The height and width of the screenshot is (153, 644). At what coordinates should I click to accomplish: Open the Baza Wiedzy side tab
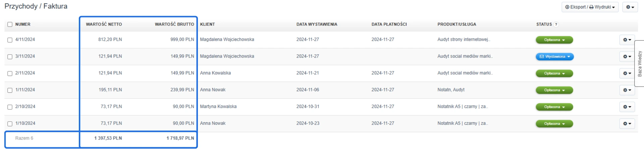pyautogui.click(x=640, y=64)
